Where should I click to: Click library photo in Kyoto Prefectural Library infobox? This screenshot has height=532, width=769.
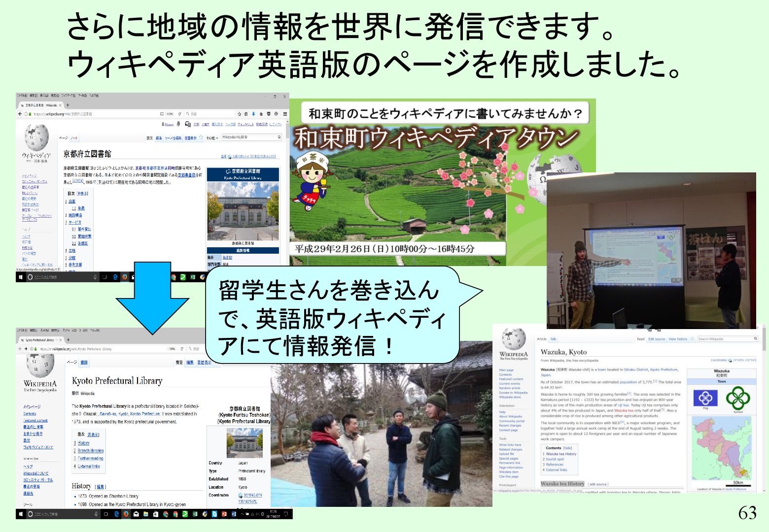pos(245,443)
